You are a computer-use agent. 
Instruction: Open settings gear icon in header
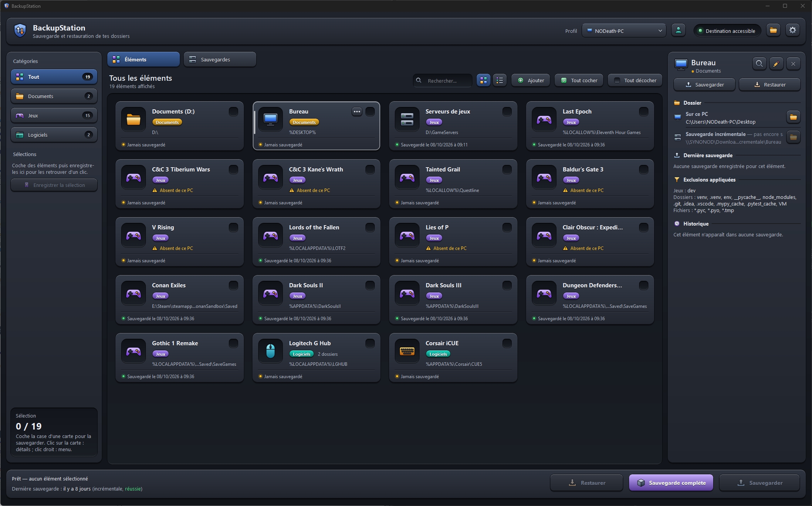click(792, 31)
